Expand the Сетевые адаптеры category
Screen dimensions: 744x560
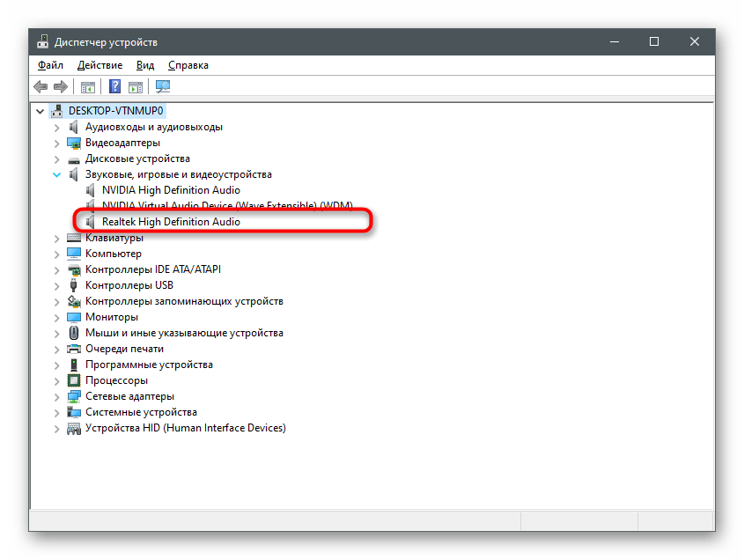(x=57, y=397)
